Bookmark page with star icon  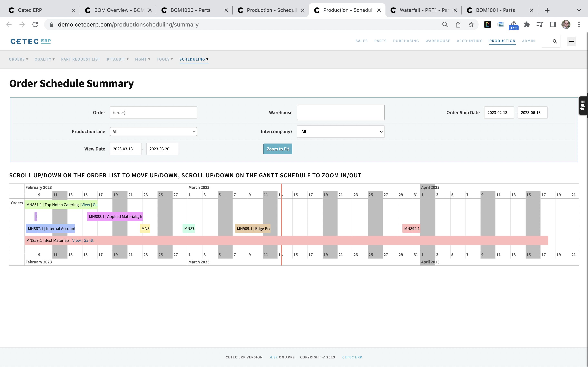(471, 24)
